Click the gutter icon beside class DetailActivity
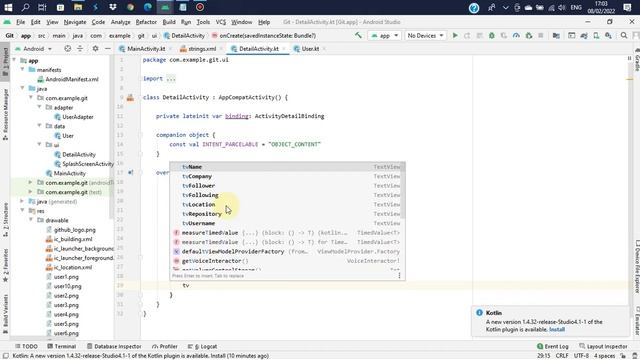 point(130,98)
